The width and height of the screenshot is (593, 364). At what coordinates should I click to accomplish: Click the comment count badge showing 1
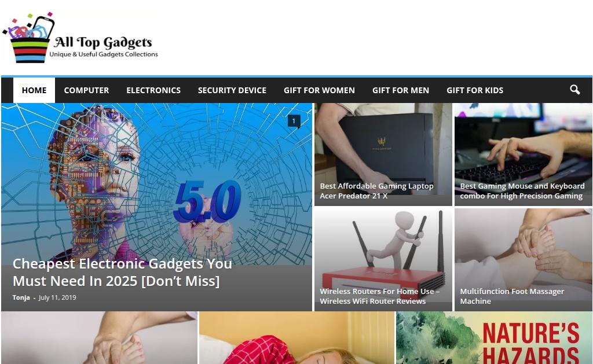tap(294, 122)
